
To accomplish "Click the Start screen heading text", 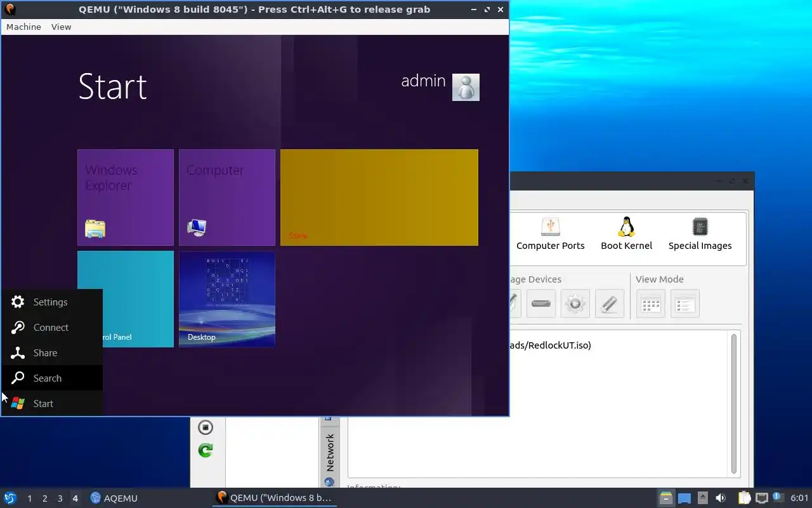I will pyautogui.click(x=112, y=86).
